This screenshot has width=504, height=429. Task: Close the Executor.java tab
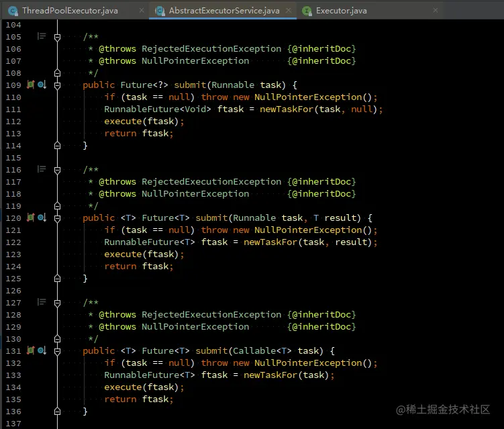click(436, 10)
